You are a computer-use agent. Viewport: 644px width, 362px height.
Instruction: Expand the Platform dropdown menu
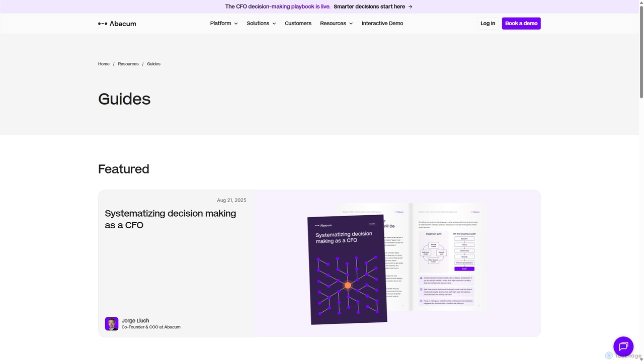pyautogui.click(x=224, y=24)
